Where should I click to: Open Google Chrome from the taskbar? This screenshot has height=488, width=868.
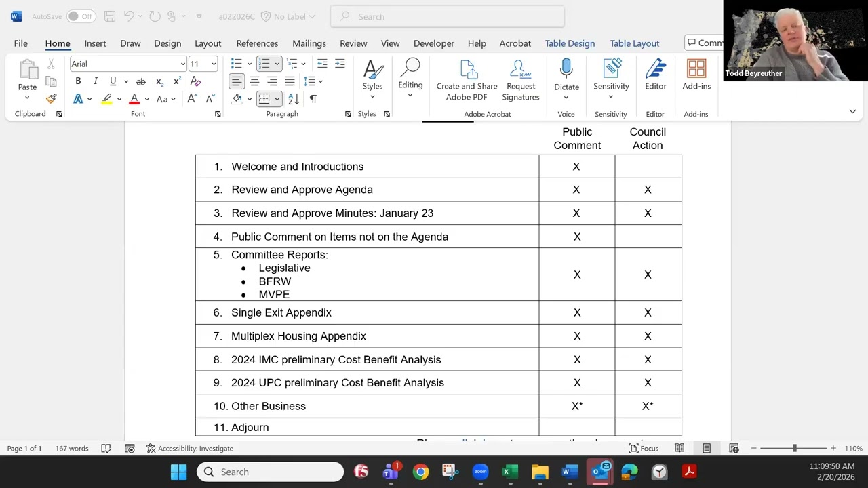click(420, 472)
